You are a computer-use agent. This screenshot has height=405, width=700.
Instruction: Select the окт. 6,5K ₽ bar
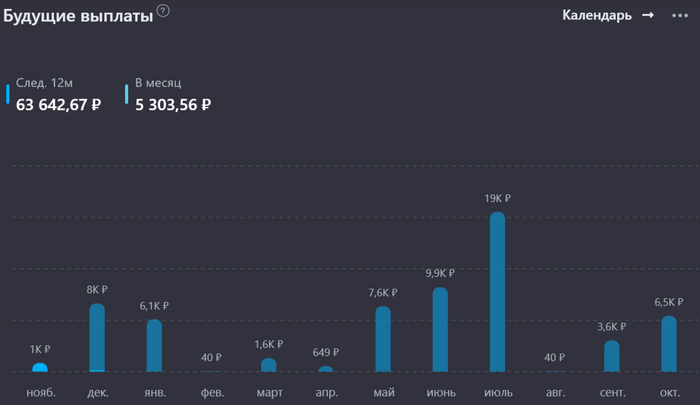point(669,343)
